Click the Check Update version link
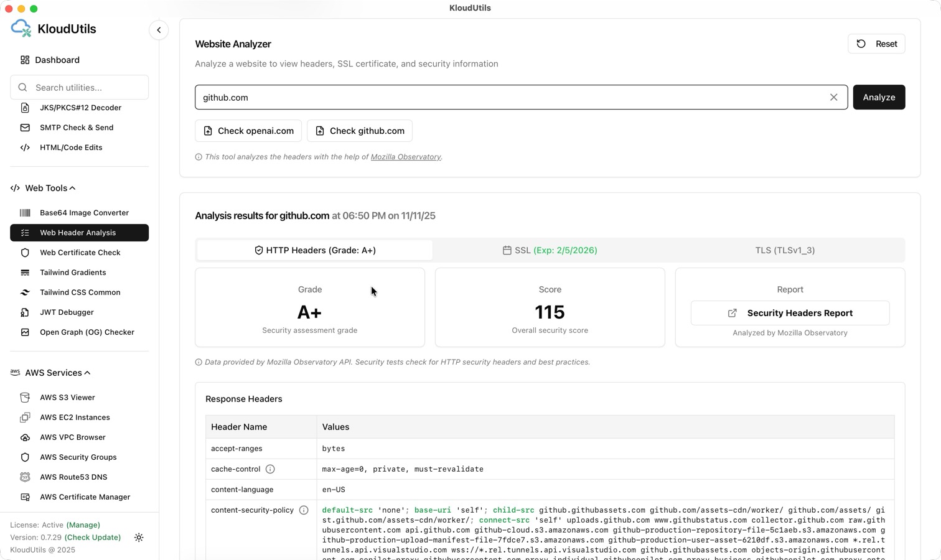Screen dimensions: 941x560 coord(93,538)
